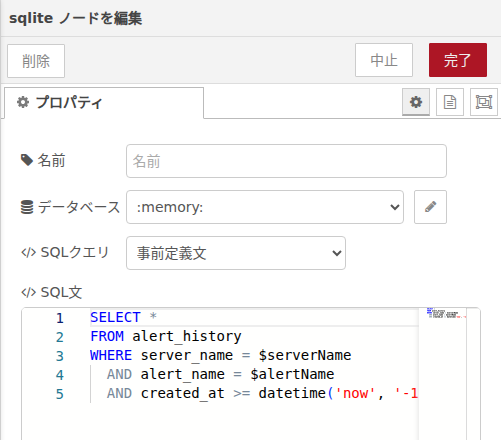501x440 pixels.
Task: Click line number 5 in gutter
Action: (x=60, y=394)
